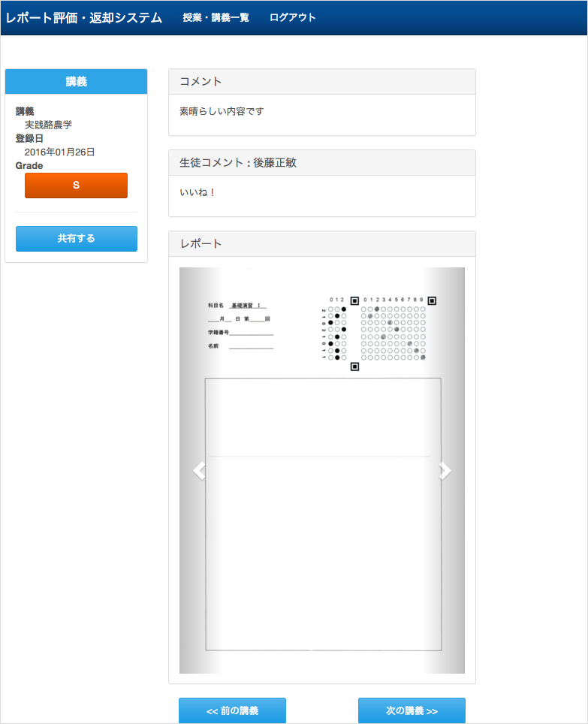This screenshot has width=588, height=724.
Task: Click the right carousel arrow on the report
Action: coord(445,471)
